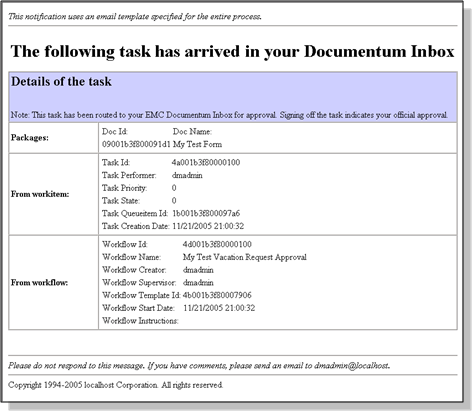Image resolution: width=473 pixels, height=412 pixels.
Task: Click the 'Workflow Start Date:' label
Action: (x=138, y=308)
